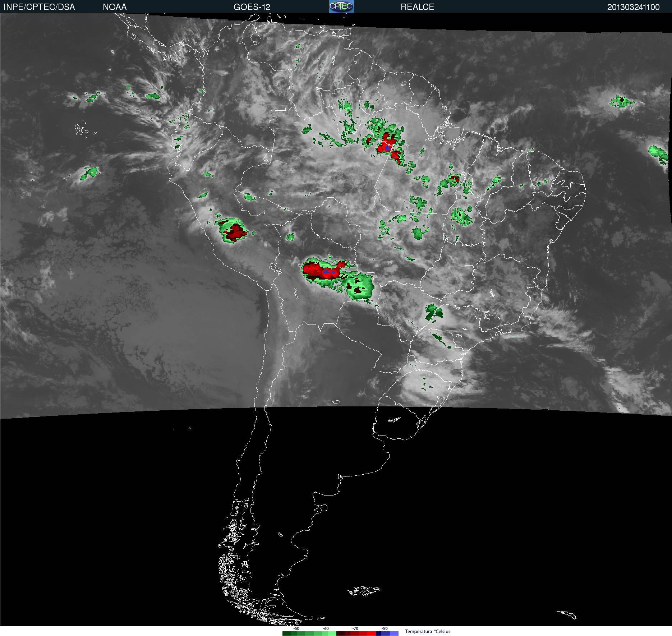Click the -60 legend label
672x636 pixels.
[326, 628]
